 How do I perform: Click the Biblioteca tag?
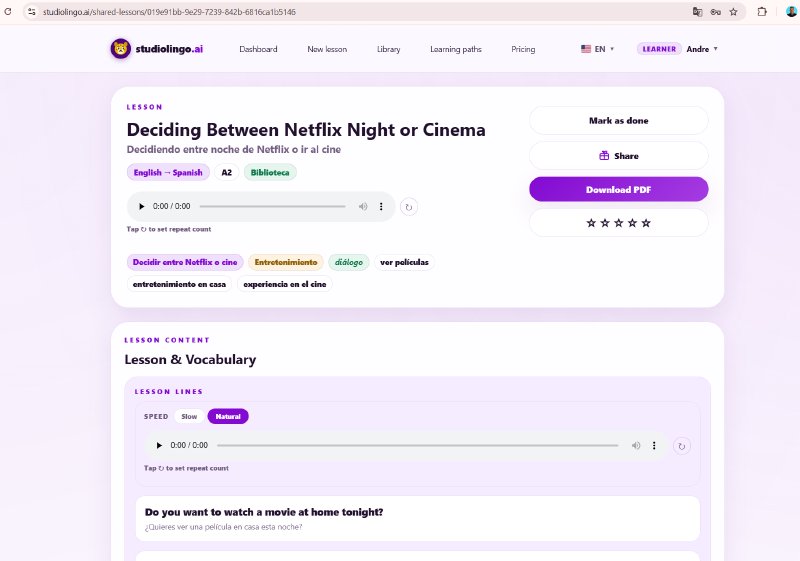pyautogui.click(x=270, y=172)
